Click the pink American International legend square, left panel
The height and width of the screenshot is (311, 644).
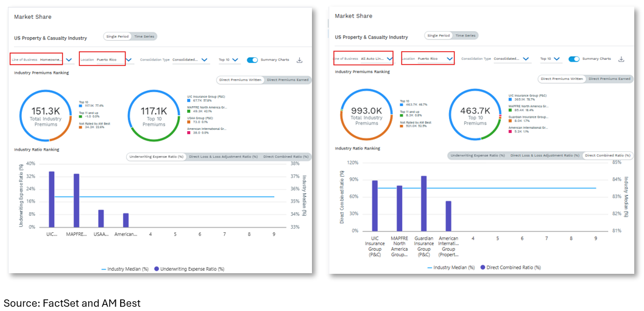point(189,132)
